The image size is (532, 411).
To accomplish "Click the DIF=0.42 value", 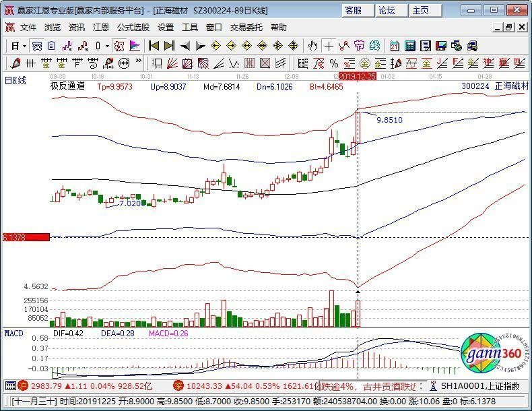I will click(68, 334).
